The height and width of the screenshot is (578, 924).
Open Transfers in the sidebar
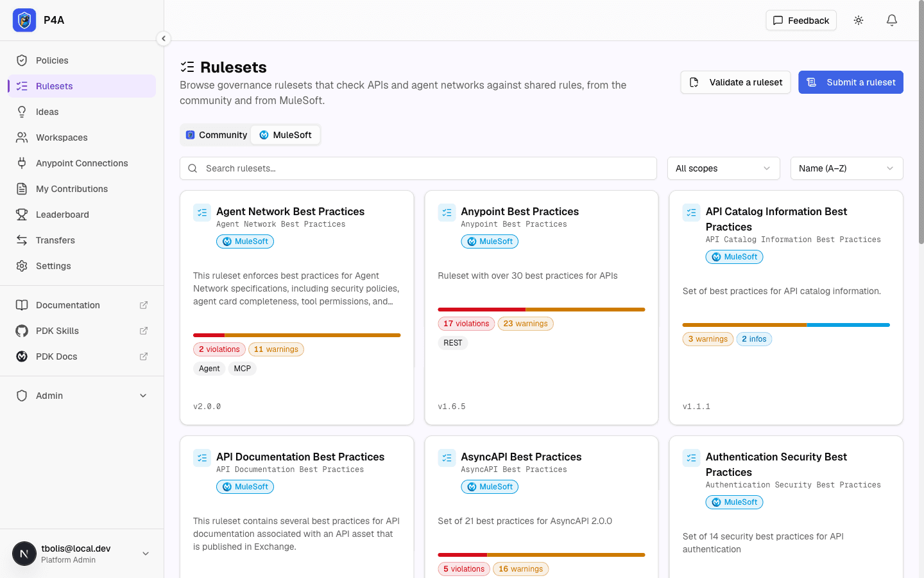[x=81, y=240]
